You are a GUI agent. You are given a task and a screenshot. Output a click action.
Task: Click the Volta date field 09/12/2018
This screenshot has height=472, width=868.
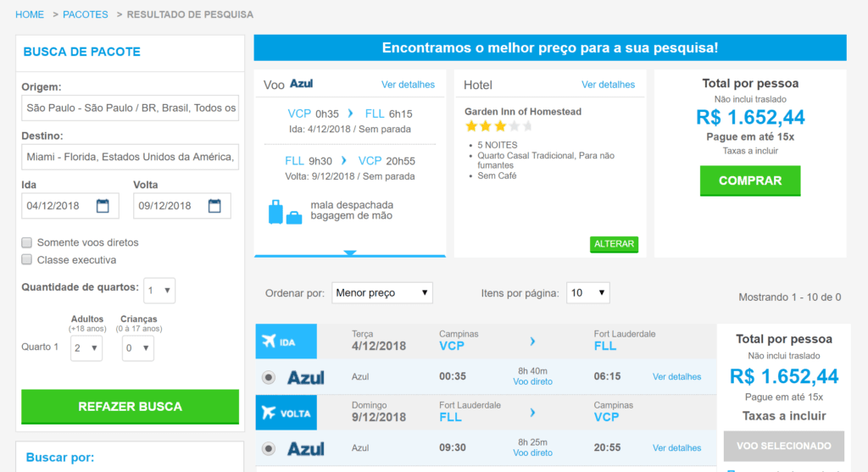pyautogui.click(x=182, y=206)
